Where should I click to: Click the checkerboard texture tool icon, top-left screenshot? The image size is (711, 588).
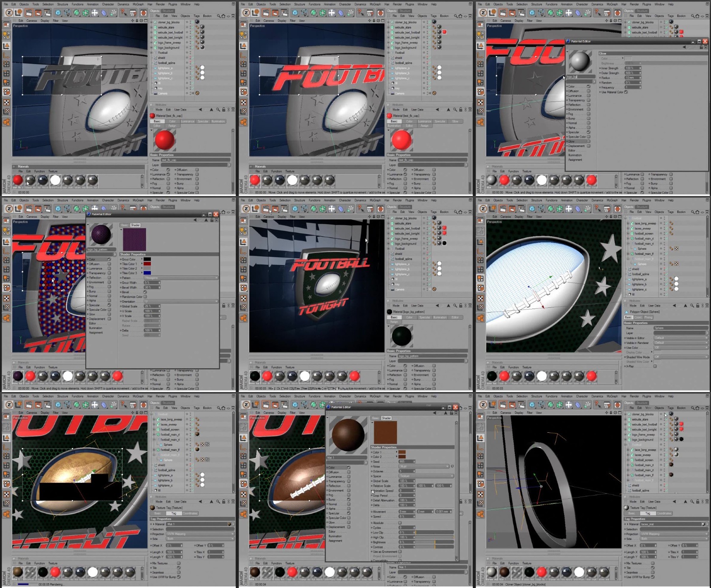click(x=6, y=103)
